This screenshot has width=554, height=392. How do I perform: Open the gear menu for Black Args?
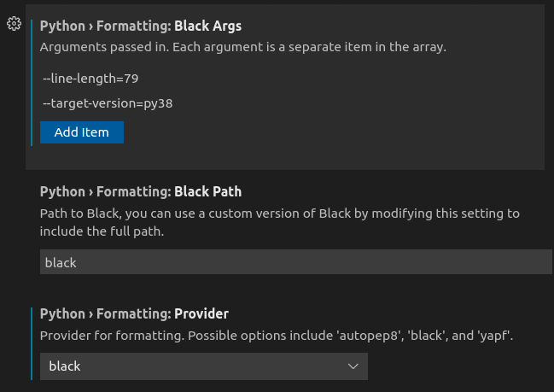click(15, 24)
